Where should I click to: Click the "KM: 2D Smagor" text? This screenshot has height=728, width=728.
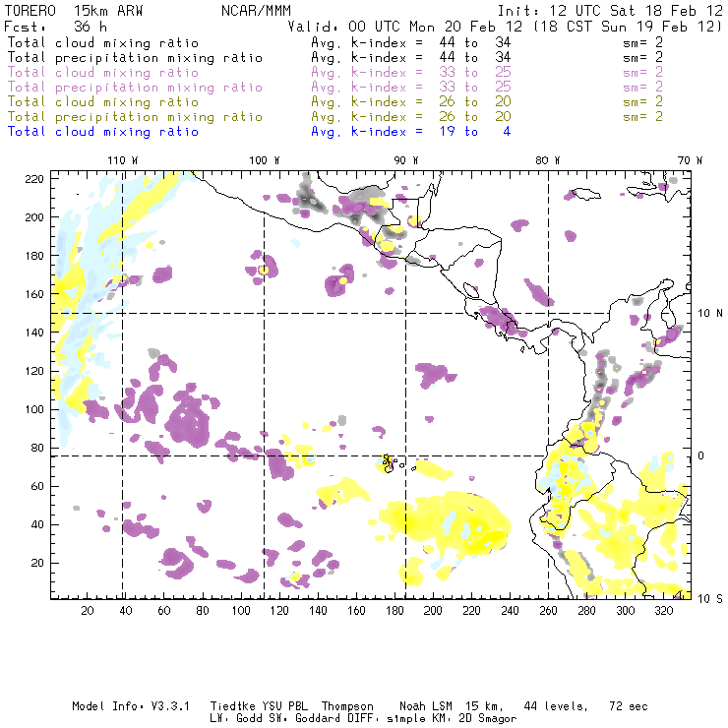click(x=474, y=718)
